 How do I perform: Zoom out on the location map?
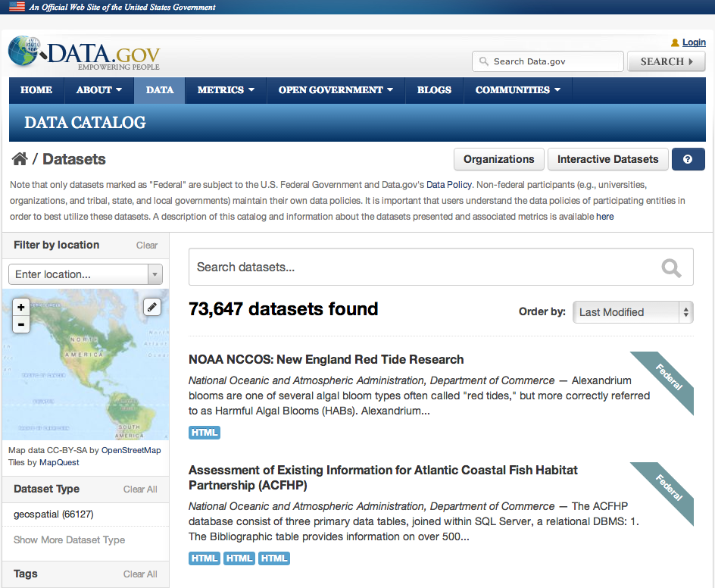point(21,324)
